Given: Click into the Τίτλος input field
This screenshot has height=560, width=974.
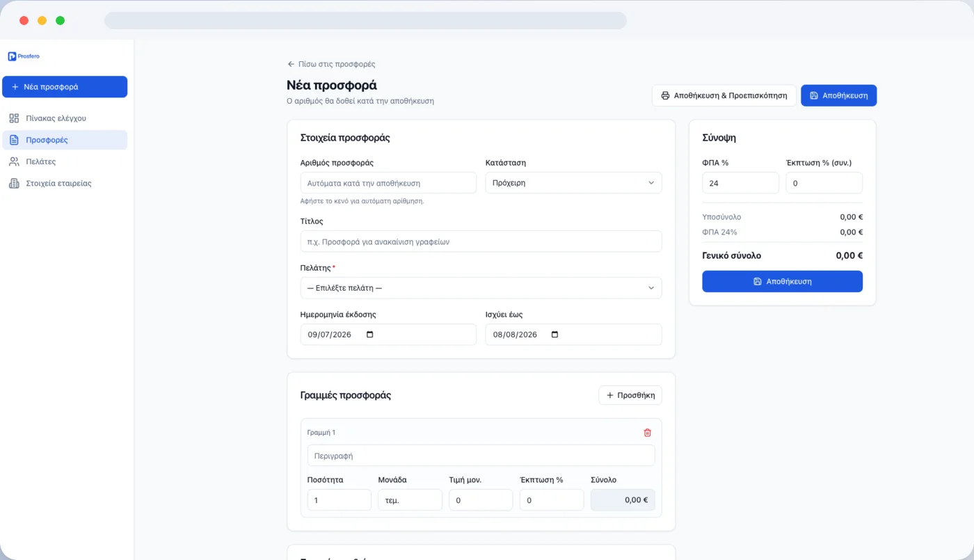Looking at the screenshot, I should point(481,241).
